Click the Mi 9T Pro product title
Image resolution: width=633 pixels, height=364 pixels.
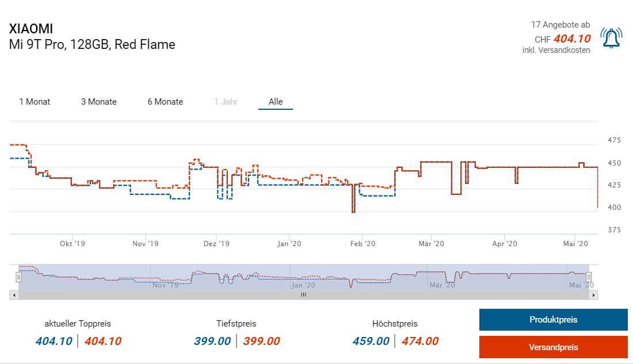tap(92, 44)
